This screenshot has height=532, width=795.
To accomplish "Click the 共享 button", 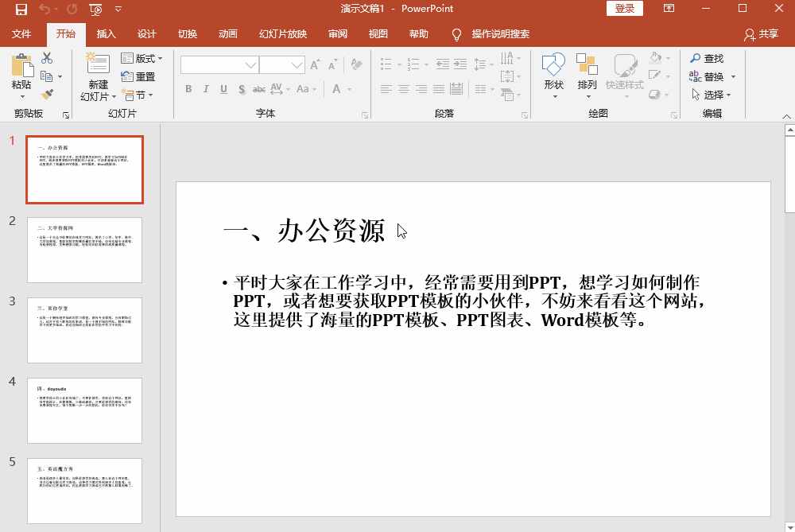I will (x=763, y=33).
